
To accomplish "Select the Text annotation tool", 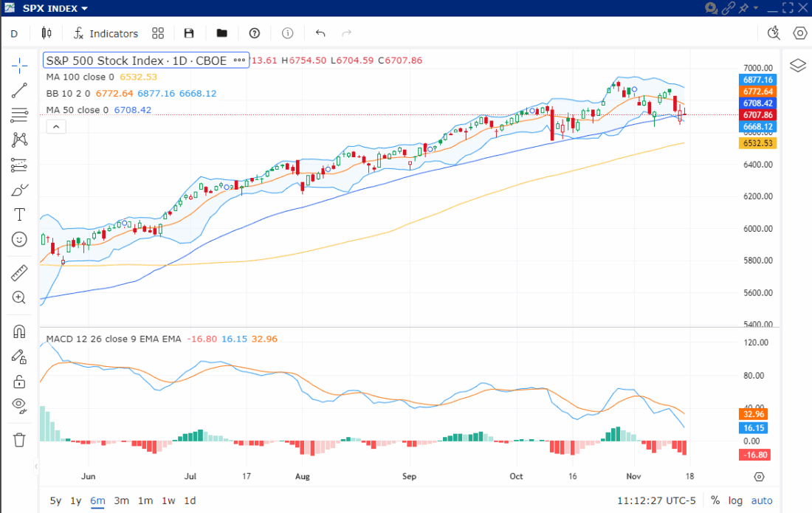I will coord(19,214).
